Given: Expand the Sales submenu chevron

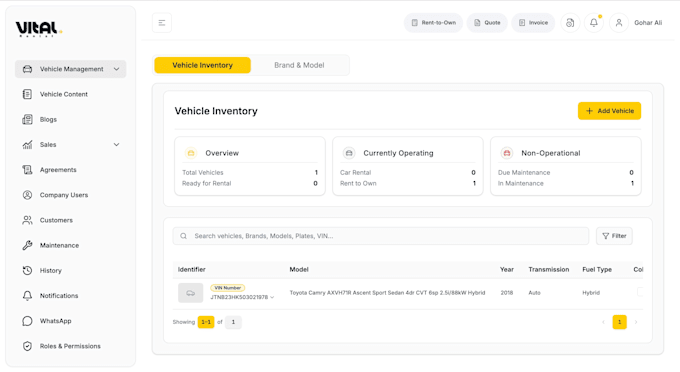Looking at the screenshot, I should pyautogui.click(x=116, y=144).
